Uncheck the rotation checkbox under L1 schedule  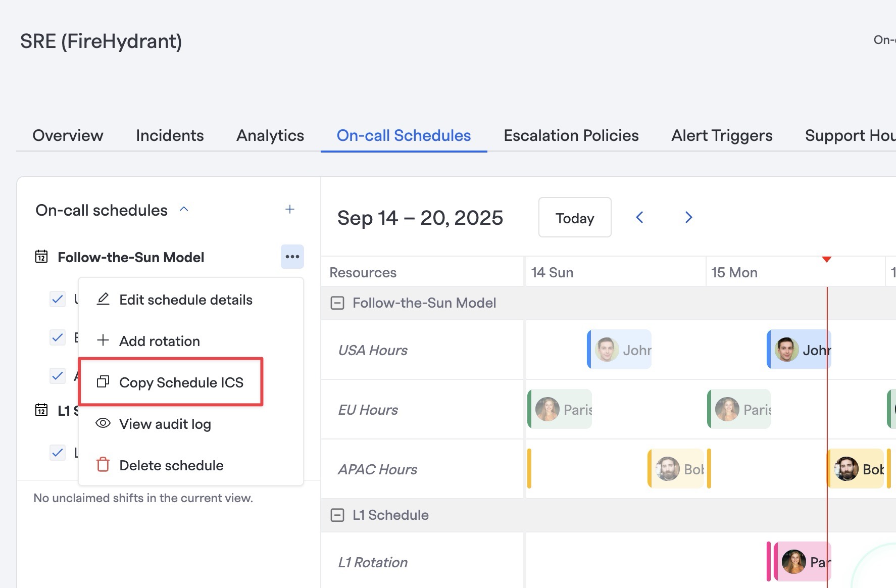(58, 453)
